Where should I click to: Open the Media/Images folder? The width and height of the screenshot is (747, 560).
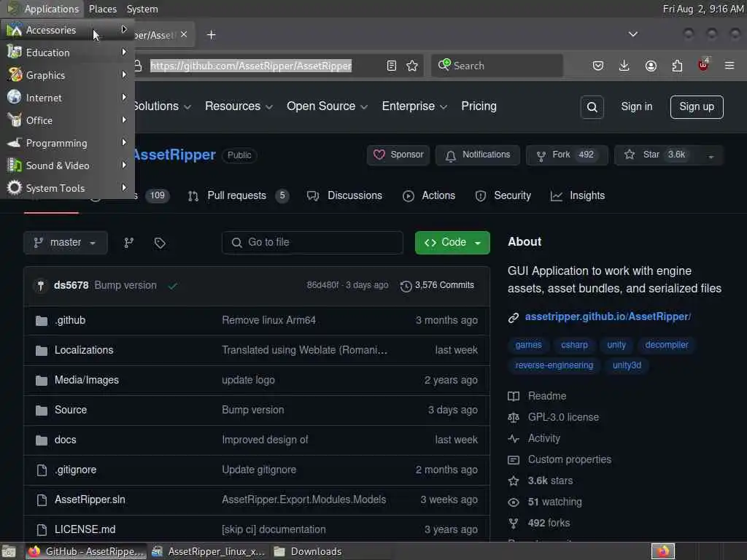pyautogui.click(x=87, y=380)
